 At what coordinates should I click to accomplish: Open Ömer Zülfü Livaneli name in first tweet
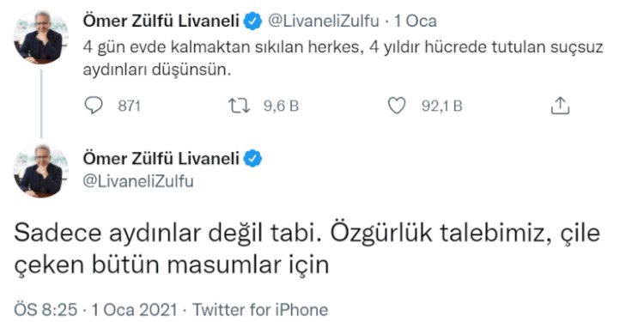coord(161,21)
